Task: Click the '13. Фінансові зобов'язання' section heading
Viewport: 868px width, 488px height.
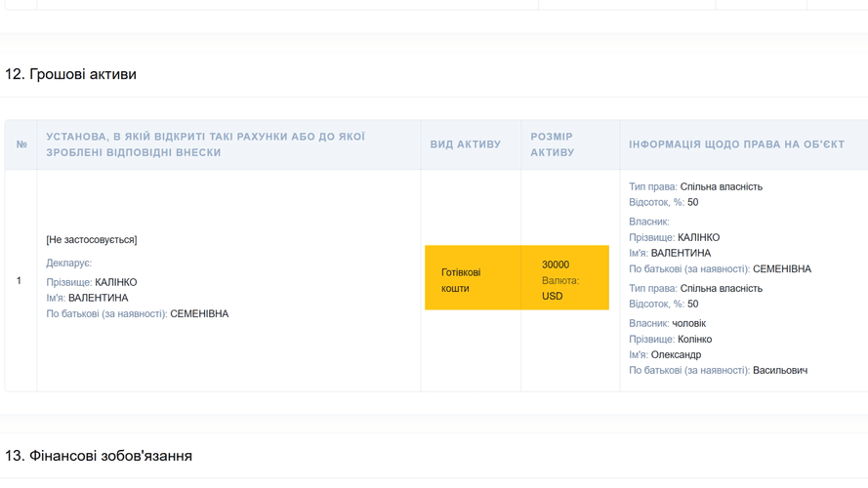Action: (x=99, y=456)
